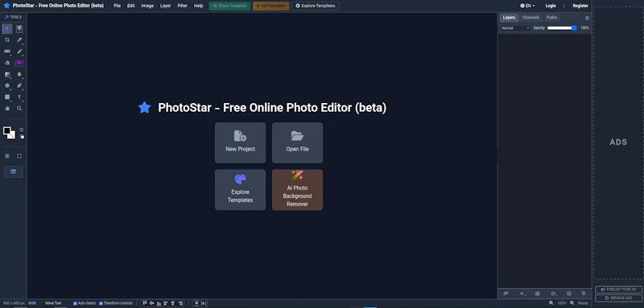
Task: Select the Type text tool
Action: [19, 97]
